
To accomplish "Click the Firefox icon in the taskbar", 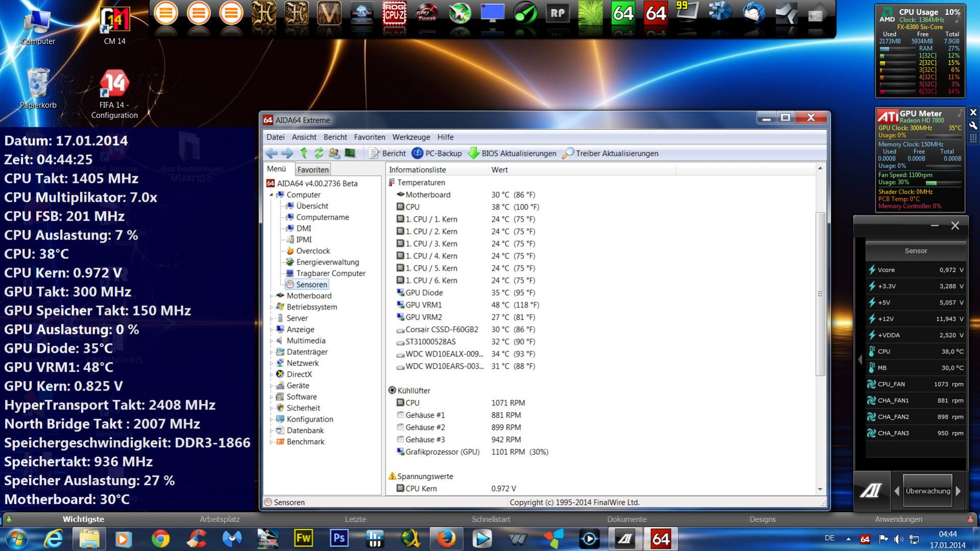I will coord(446,539).
